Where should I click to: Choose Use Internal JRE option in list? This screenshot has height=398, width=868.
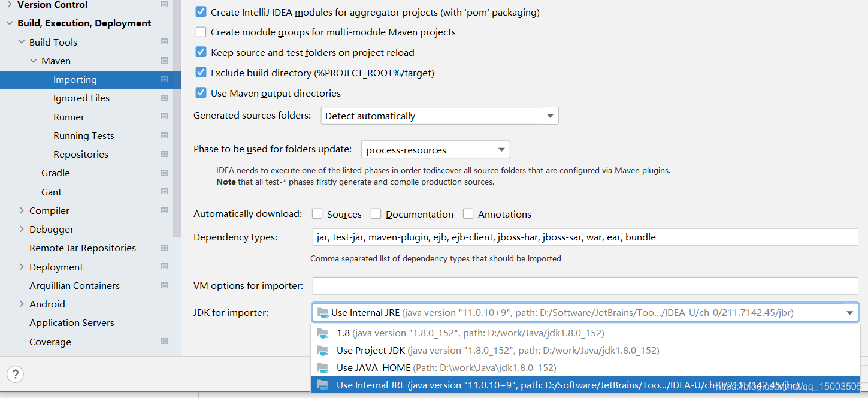(x=585, y=385)
